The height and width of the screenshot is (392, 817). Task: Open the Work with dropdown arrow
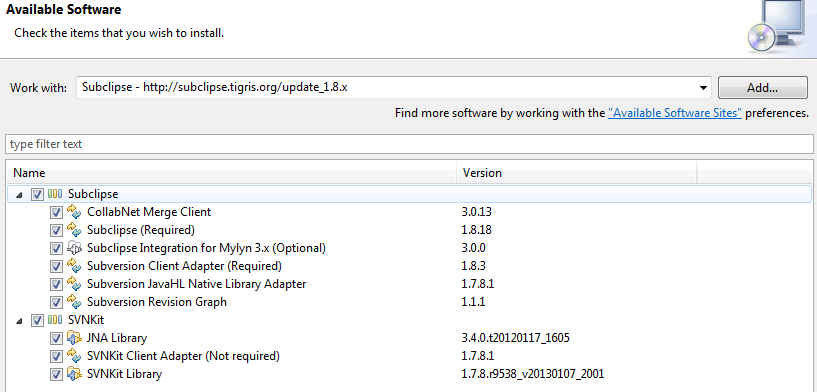tap(703, 88)
